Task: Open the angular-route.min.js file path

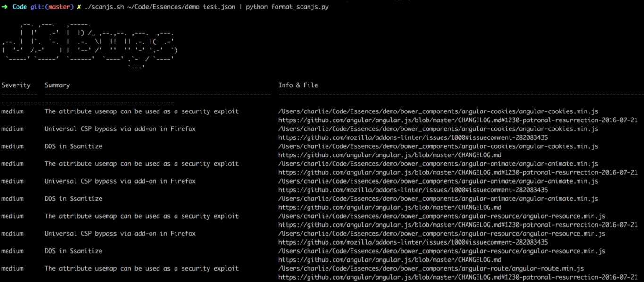Action: 431,269
